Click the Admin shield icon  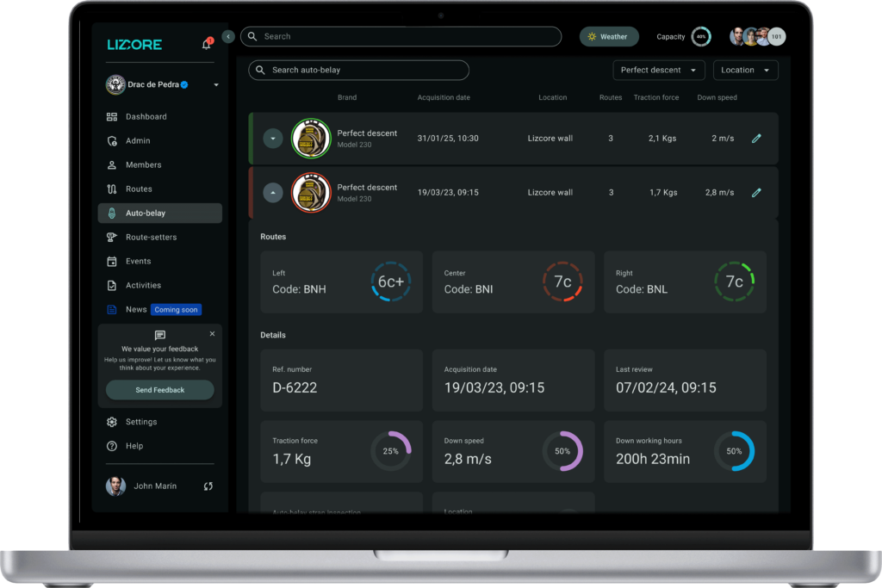(x=112, y=141)
